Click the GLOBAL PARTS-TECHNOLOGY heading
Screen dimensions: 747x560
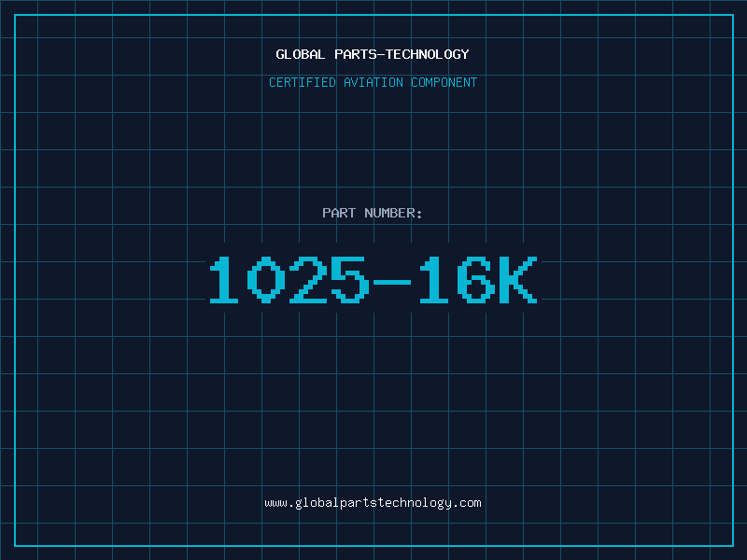[x=373, y=54]
